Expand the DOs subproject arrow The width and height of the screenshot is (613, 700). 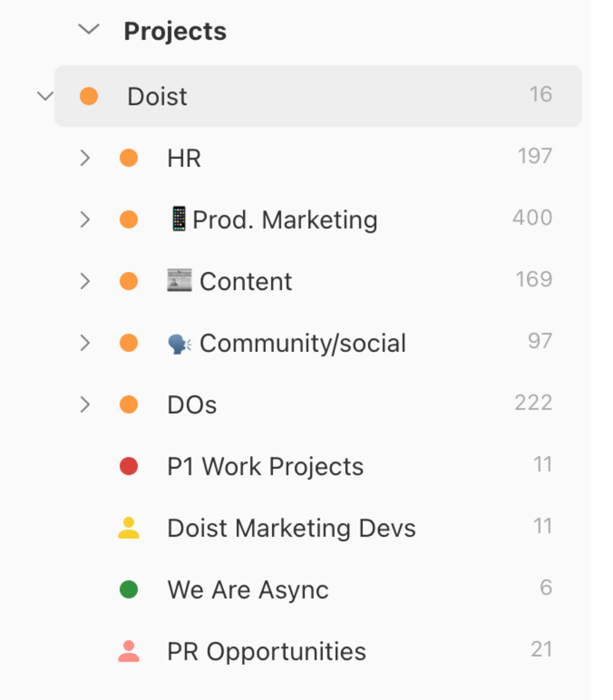click(x=85, y=405)
